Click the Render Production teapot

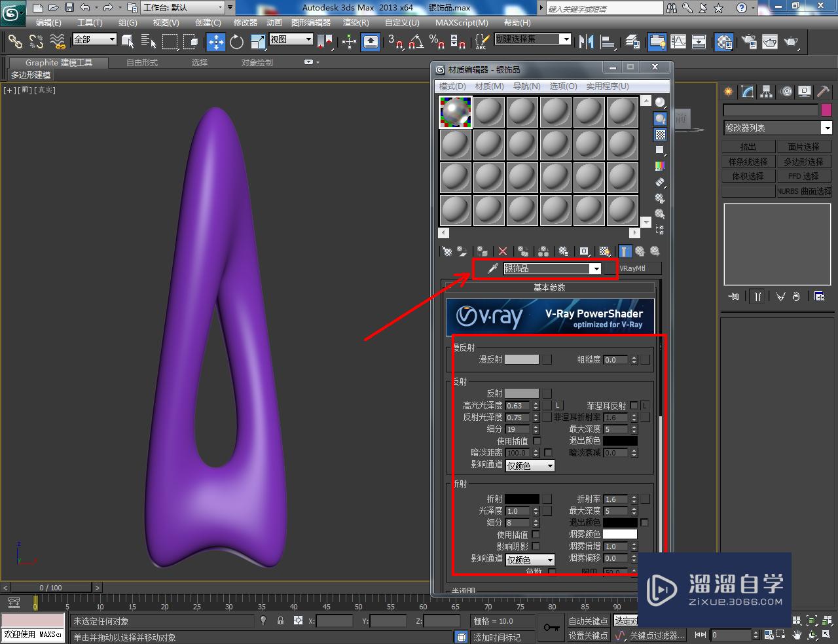coord(792,42)
